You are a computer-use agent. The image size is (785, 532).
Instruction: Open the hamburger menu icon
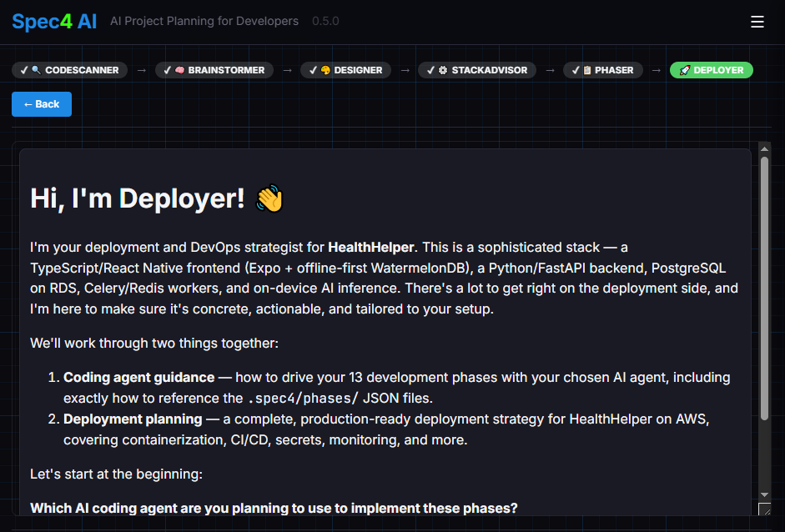757,22
